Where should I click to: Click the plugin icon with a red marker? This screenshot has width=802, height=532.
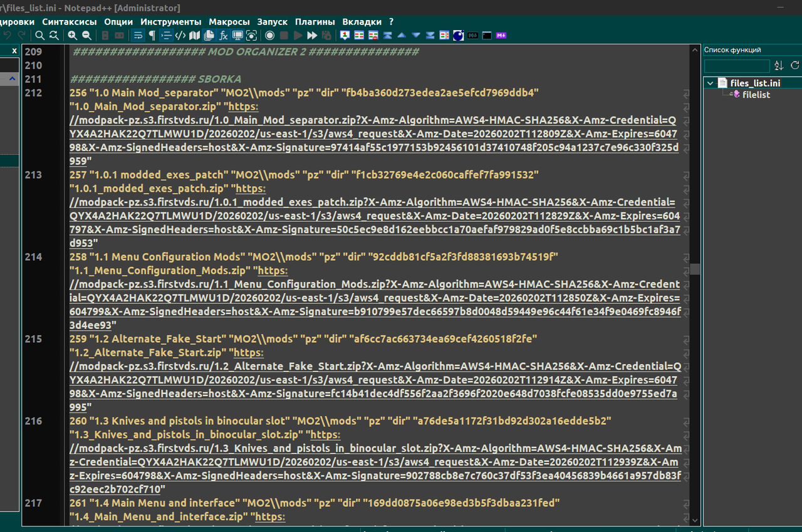345,36
